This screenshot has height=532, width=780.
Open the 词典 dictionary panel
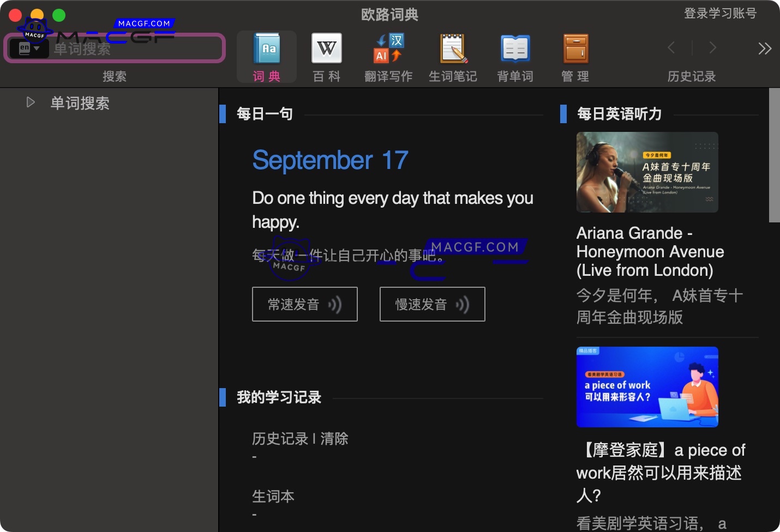tap(267, 56)
